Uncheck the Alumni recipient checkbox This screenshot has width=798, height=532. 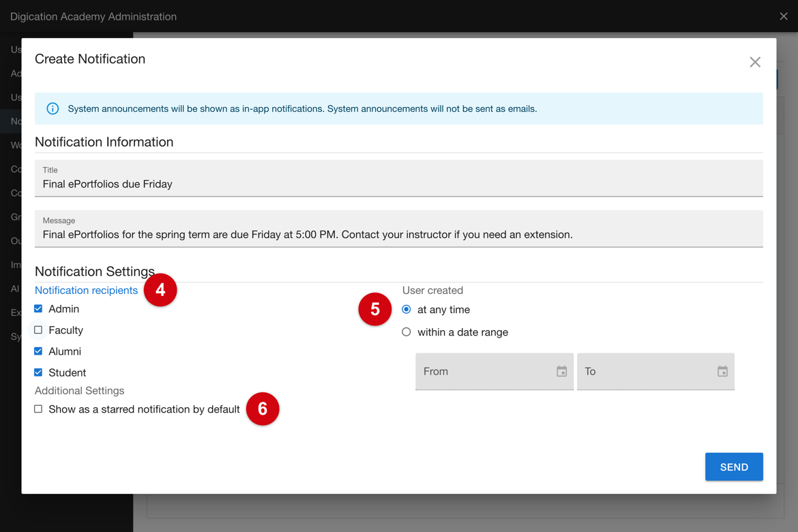coord(38,351)
